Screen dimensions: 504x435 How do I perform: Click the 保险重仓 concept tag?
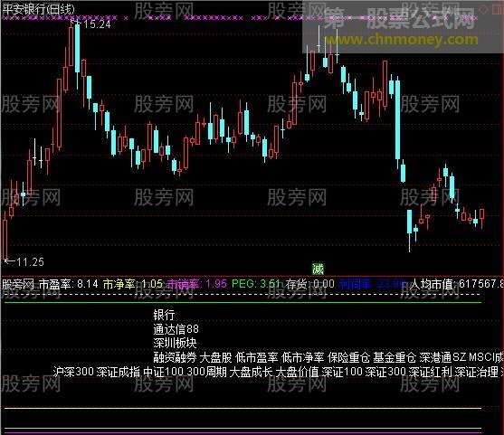click(x=348, y=357)
